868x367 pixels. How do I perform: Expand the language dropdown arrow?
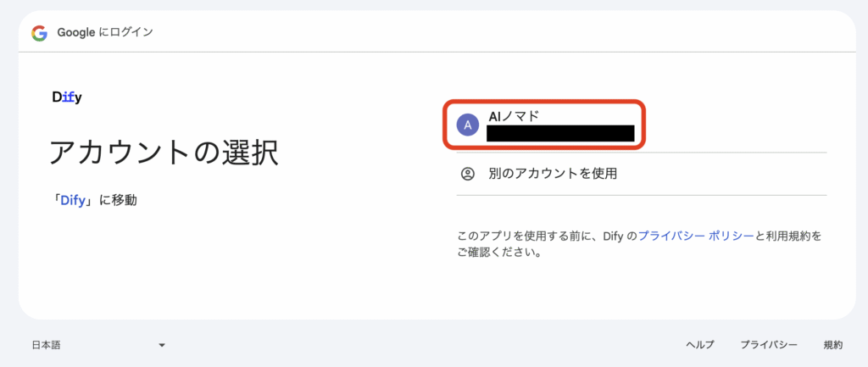[162, 346]
